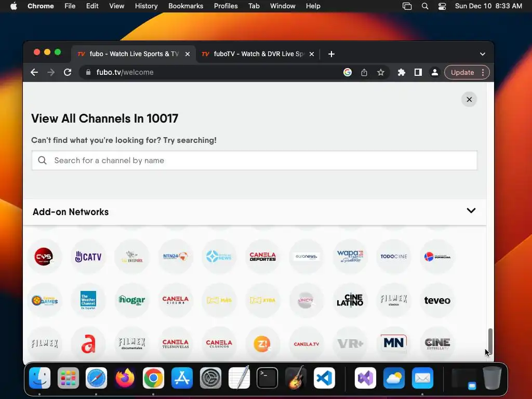Open the Canela Clasicos channel
532x399 pixels.
click(x=219, y=344)
